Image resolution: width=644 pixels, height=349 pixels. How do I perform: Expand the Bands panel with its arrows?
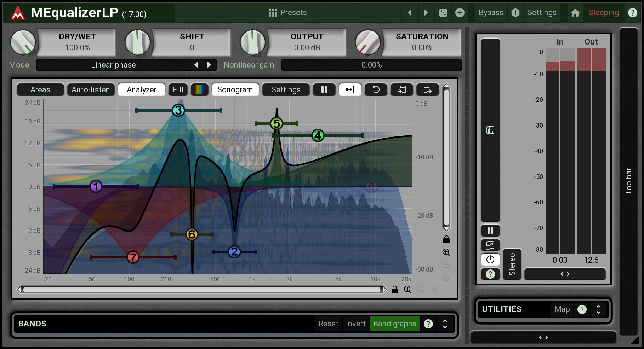445,324
